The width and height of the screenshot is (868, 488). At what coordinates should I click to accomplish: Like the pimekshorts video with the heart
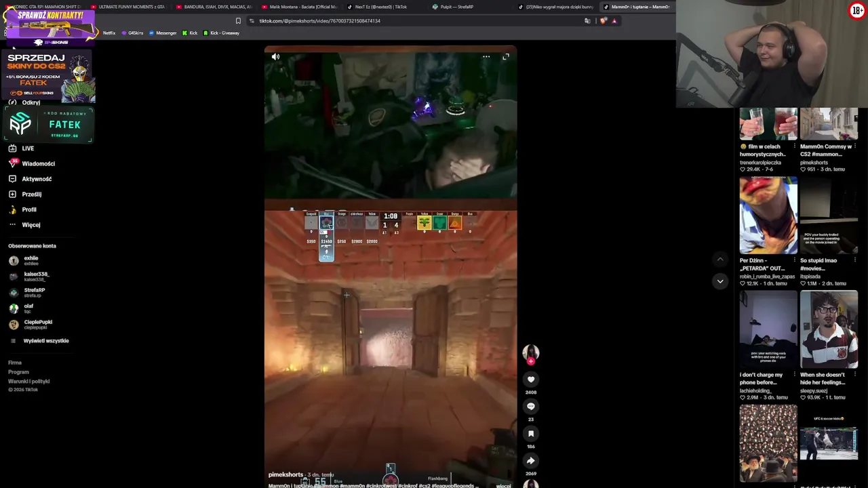[531, 380]
